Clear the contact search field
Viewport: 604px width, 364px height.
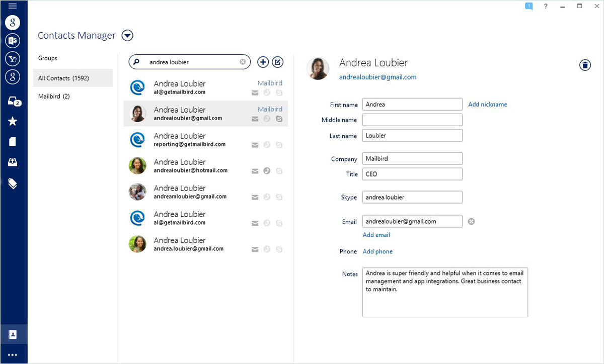click(x=243, y=62)
